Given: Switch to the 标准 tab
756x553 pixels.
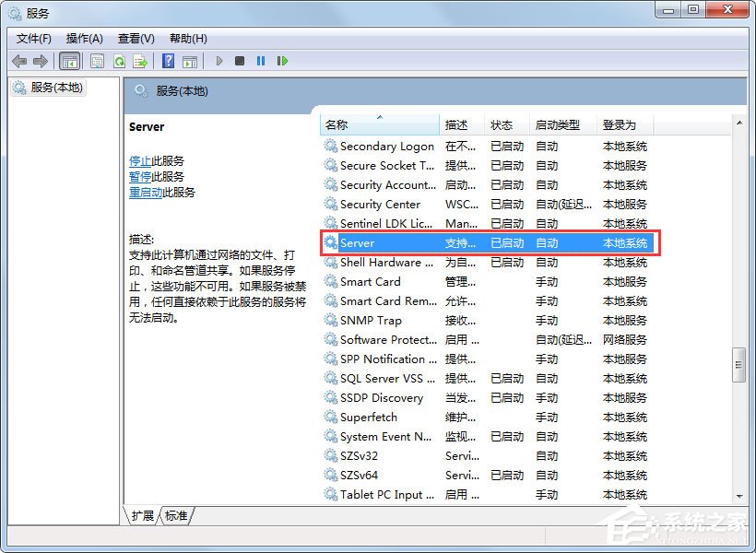Looking at the screenshot, I should 175,516.
